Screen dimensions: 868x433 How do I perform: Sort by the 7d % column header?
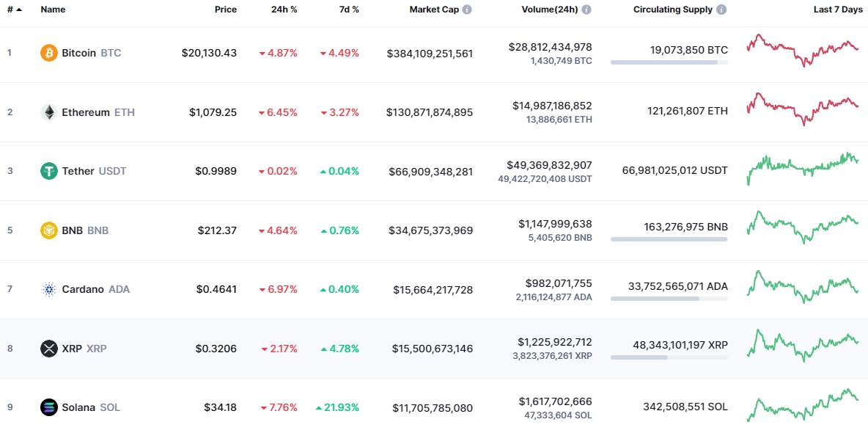347,10
